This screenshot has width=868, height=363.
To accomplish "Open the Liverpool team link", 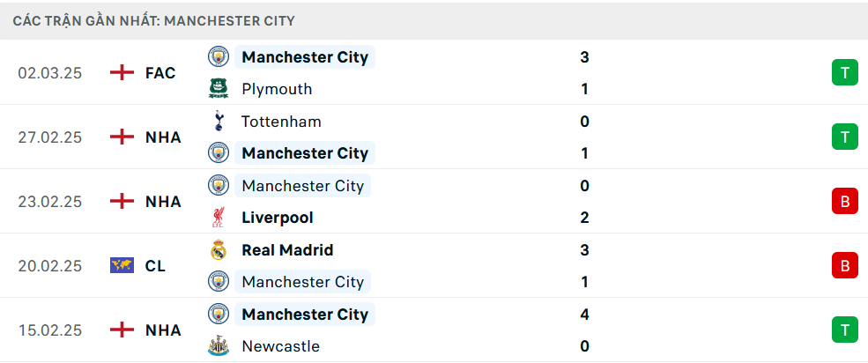I will click(278, 218).
